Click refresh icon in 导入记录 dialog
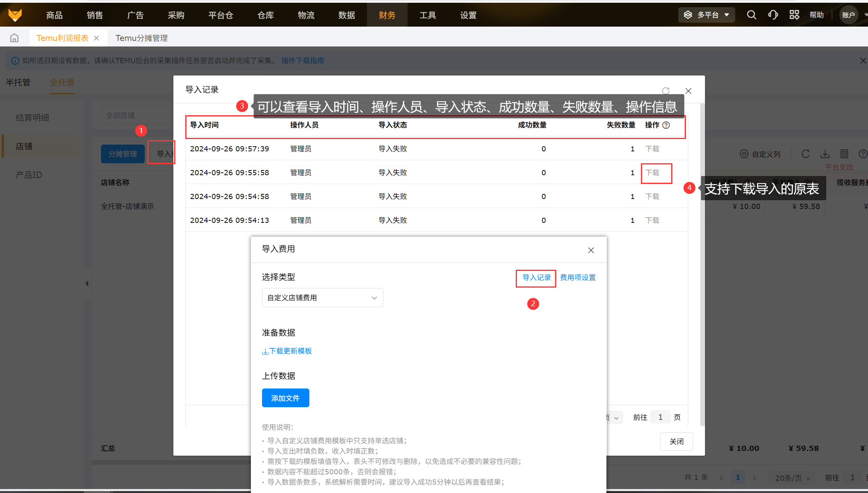Image resolution: width=868 pixels, height=493 pixels. [666, 91]
